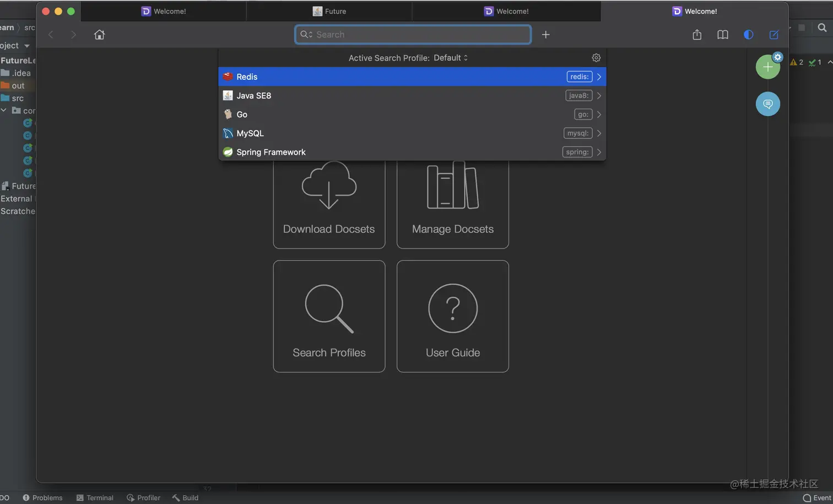Screen dimensions: 833x504
Task: Switch to the third Welcome! tab
Action: pos(506,11)
